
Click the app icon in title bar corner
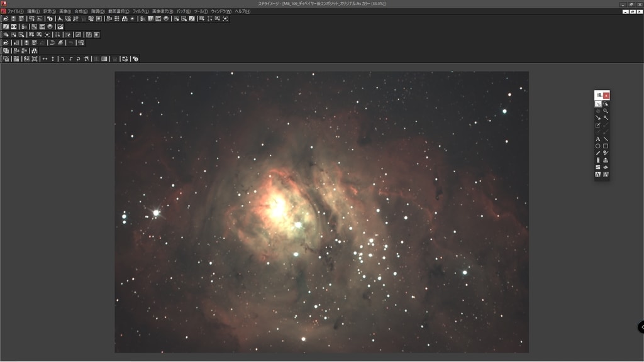click(x=3, y=3)
